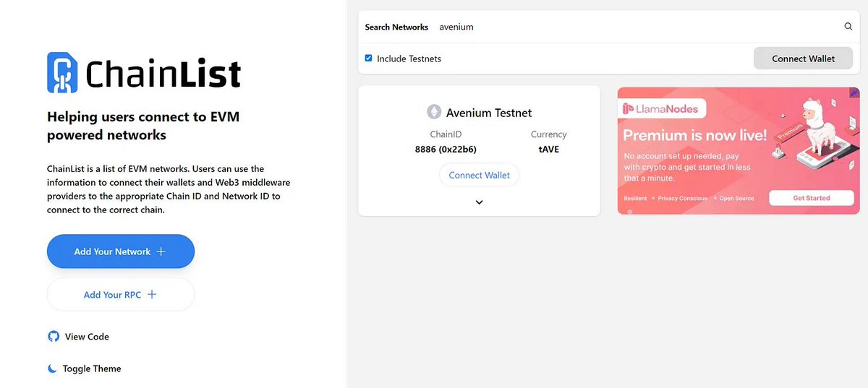This screenshot has width=868, height=388.
Task: Click the Premium is now live! headline
Action: (694, 135)
